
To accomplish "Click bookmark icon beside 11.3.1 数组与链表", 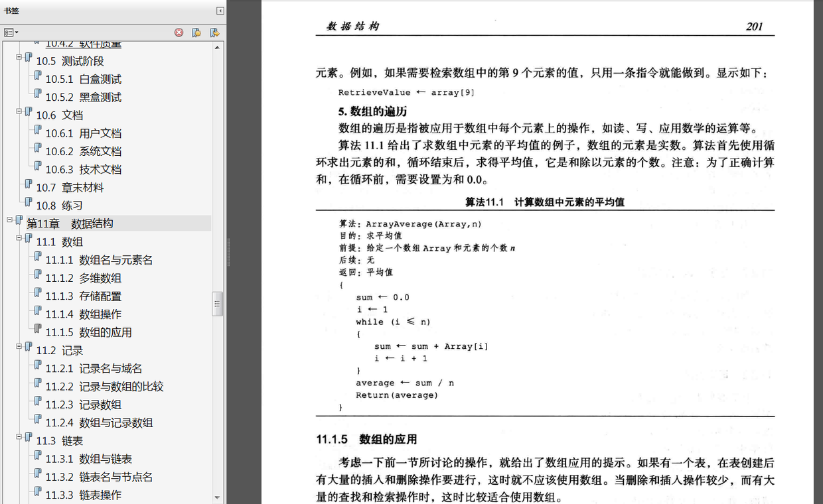I will pos(38,456).
